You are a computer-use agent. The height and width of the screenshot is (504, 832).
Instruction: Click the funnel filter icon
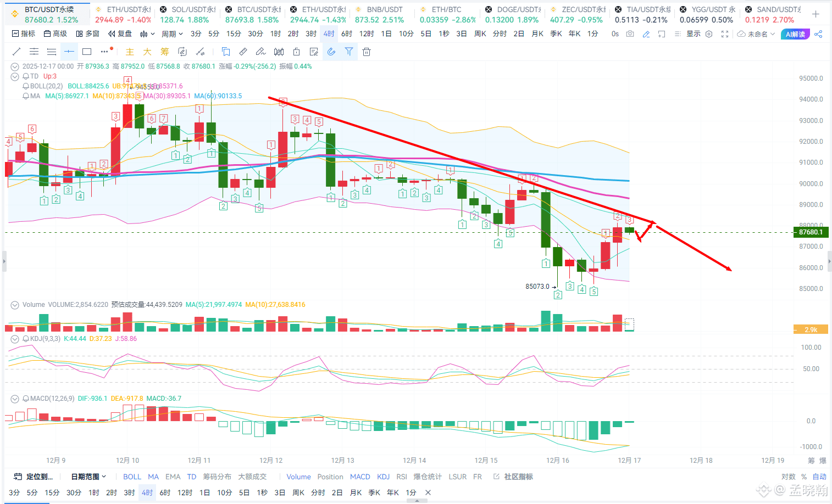[x=349, y=52]
